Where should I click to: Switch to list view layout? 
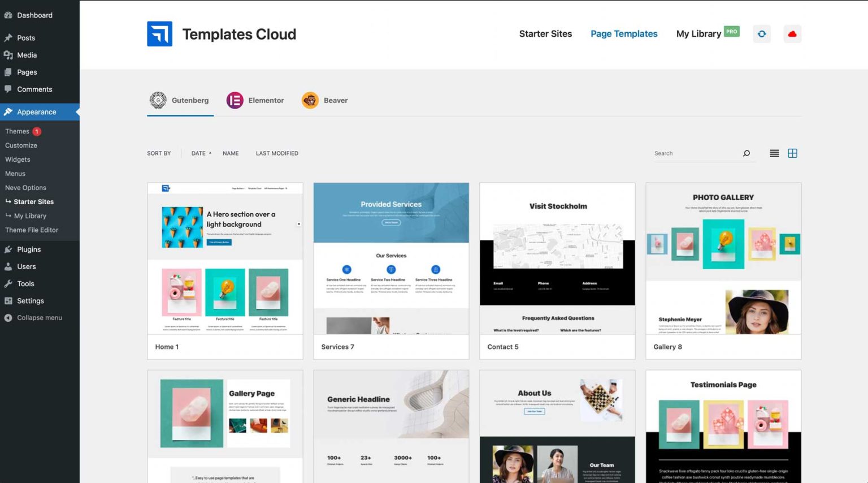[x=774, y=153]
